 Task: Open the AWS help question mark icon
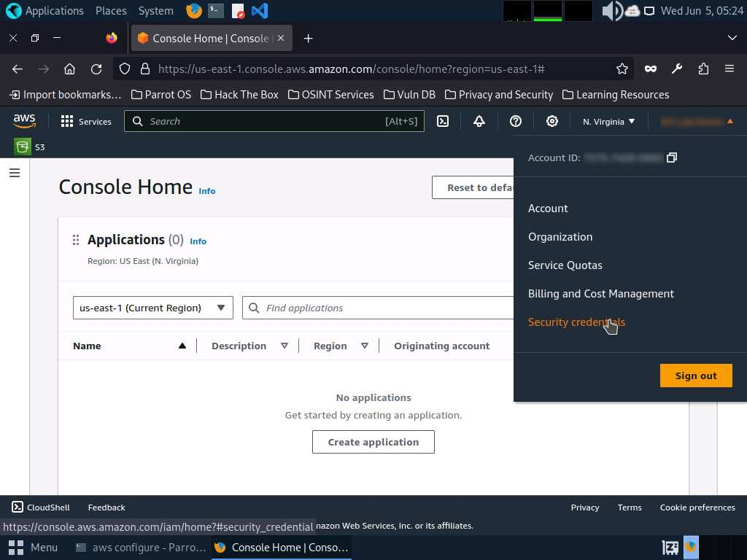coord(516,122)
